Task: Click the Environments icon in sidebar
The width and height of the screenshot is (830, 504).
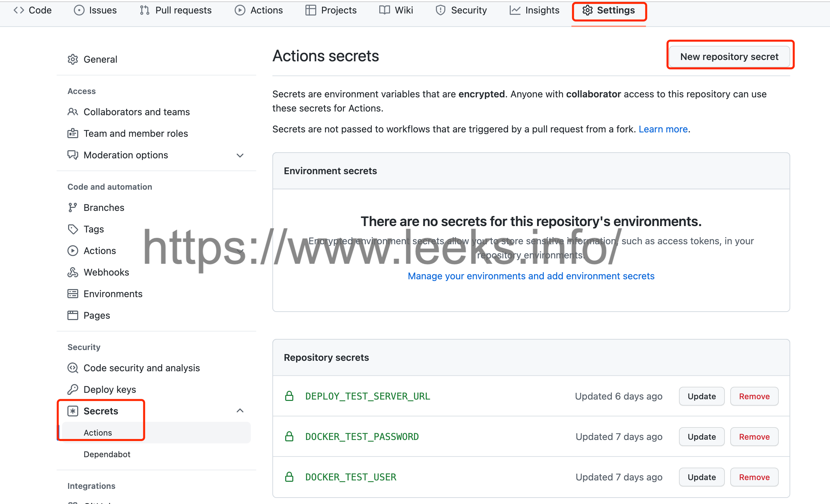Action: (73, 294)
